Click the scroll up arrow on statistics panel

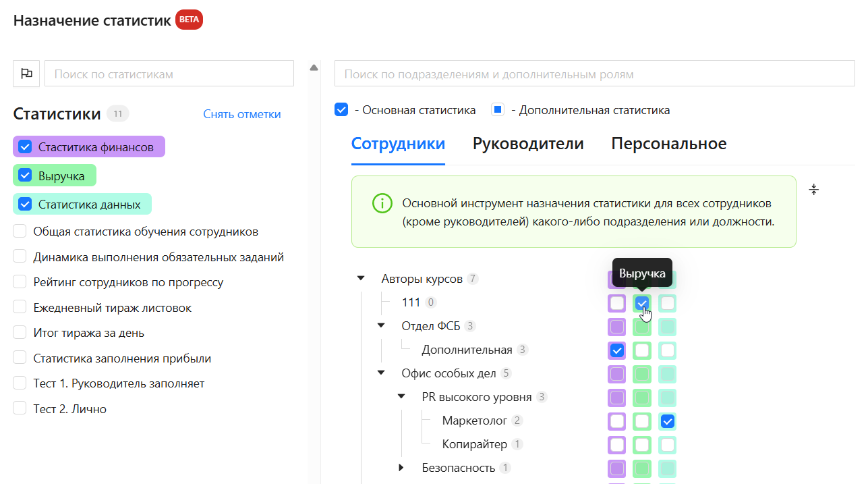tap(314, 68)
